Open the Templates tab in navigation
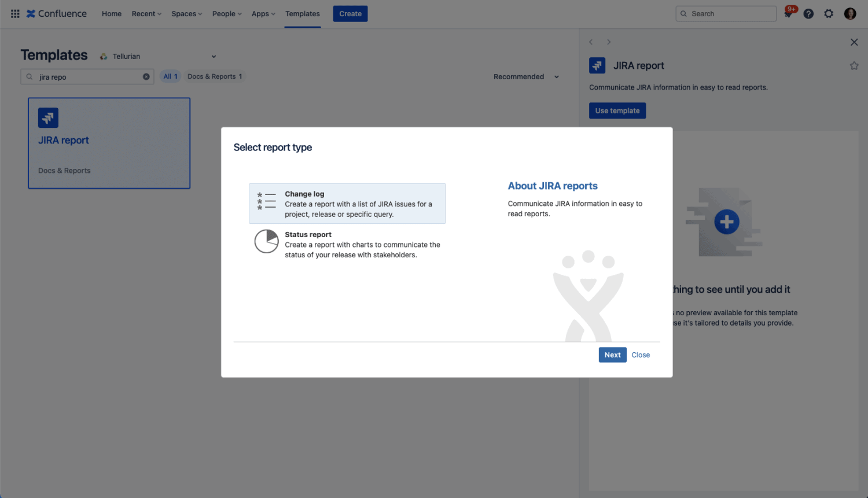868x498 pixels. [302, 14]
